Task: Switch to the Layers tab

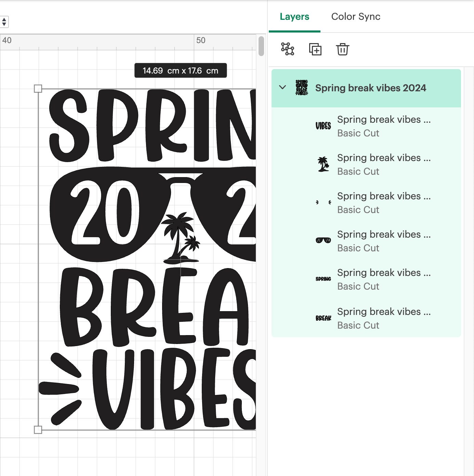Action: click(294, 16)
